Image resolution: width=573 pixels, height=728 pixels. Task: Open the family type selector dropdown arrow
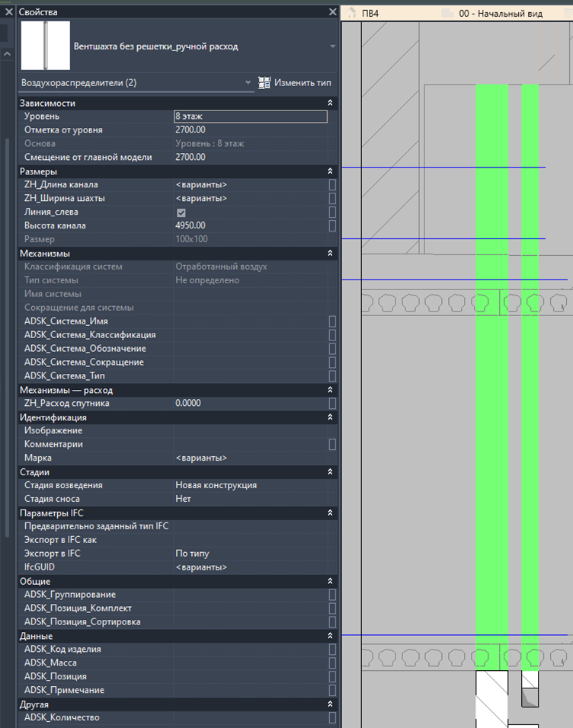click(333, 46)
